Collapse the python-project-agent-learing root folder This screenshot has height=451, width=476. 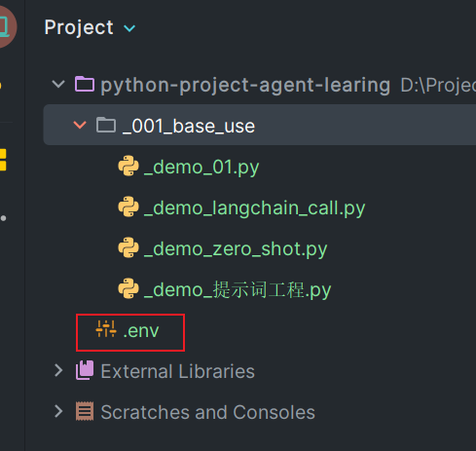tap(58, 85)
